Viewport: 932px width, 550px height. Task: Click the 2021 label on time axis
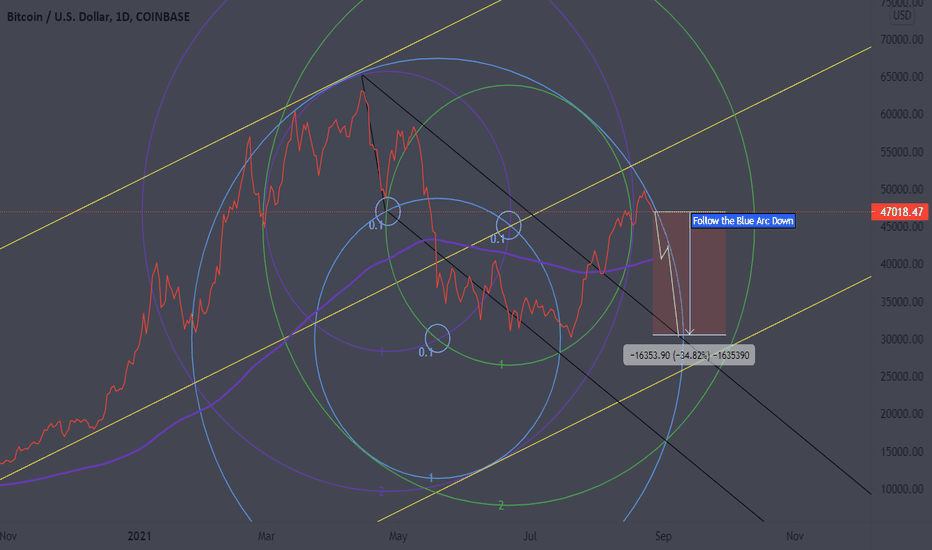139,536
